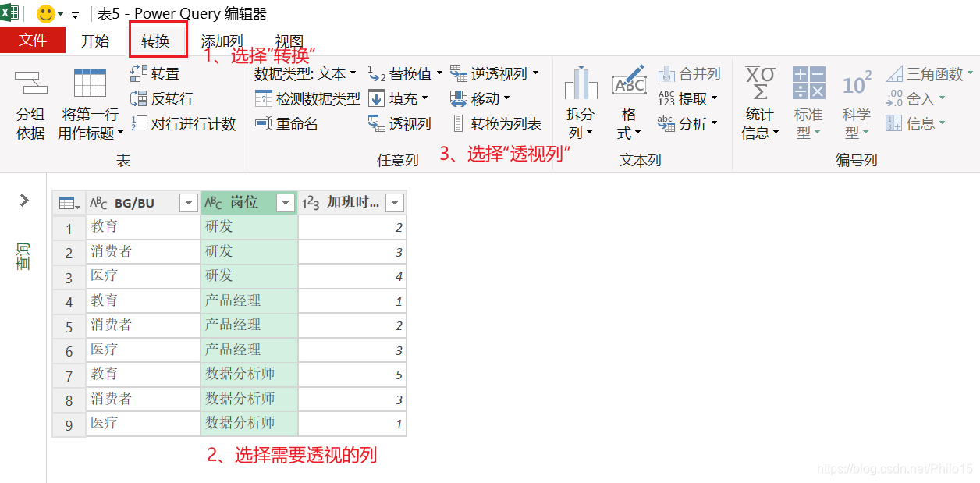Image resolution: width=980 pixels, height=483 pixels.
Task: Open the BG/BU column filter dropdown
Action: tap(188, 202)
